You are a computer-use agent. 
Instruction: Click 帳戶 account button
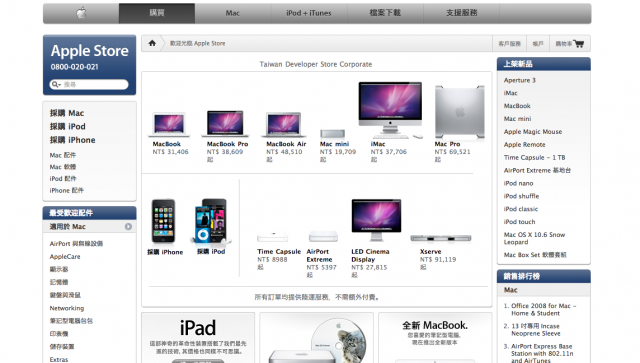[538, 44]
